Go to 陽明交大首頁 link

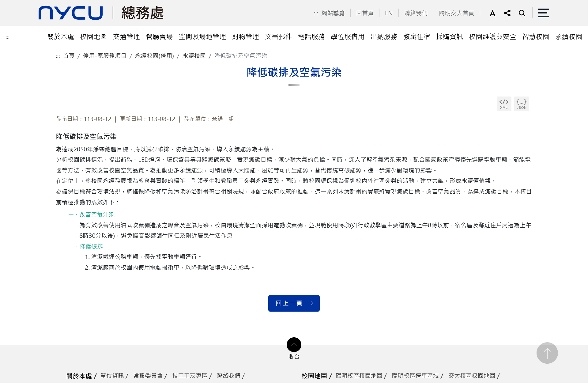point(456,13)
